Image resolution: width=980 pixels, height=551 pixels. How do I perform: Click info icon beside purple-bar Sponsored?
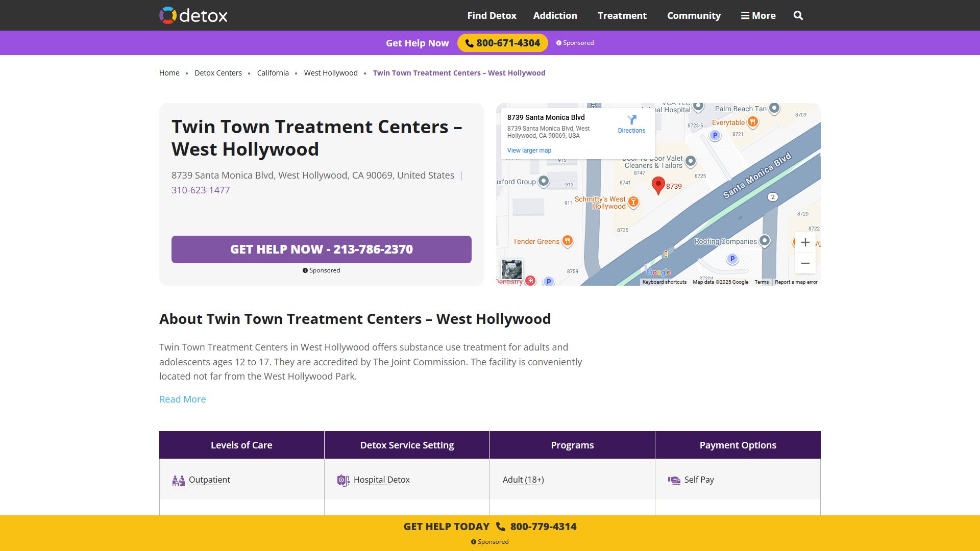click(558, 43)
